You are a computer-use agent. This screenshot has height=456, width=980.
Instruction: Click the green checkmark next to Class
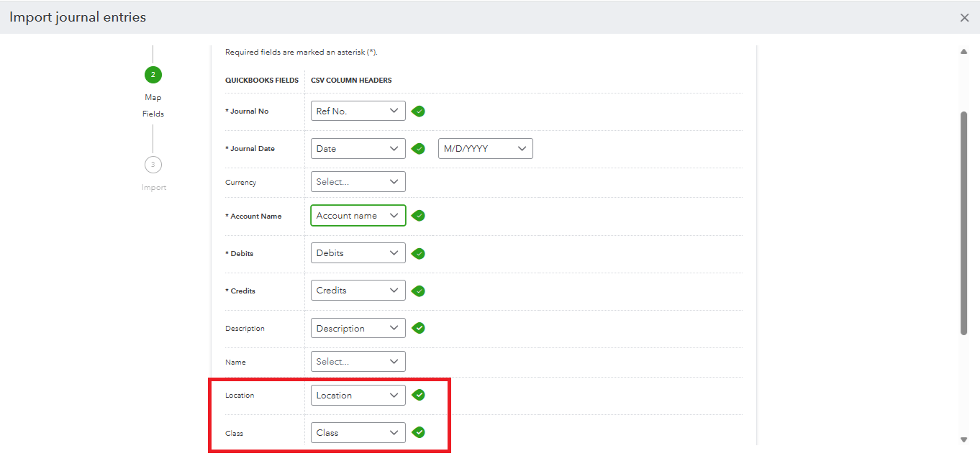tap(418, 432)
